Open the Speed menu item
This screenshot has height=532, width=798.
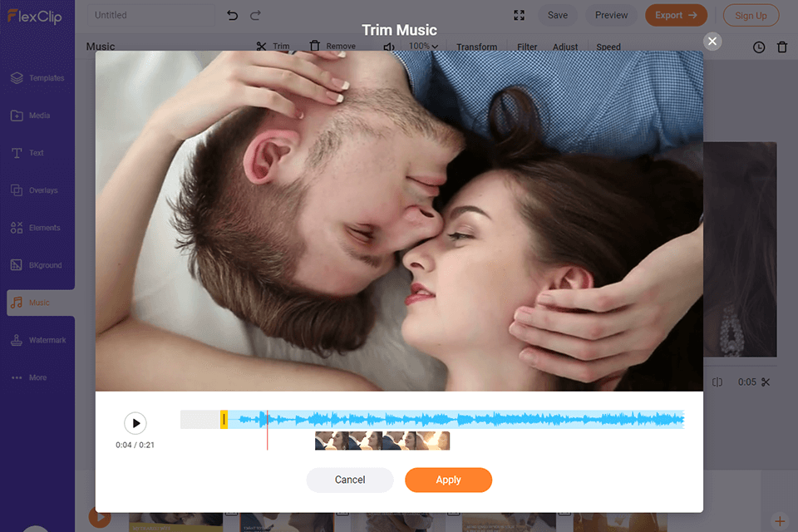point(608,47)
